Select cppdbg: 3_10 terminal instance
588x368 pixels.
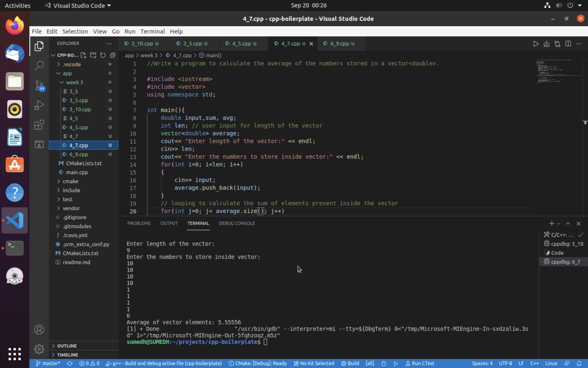tap(563, 244)
